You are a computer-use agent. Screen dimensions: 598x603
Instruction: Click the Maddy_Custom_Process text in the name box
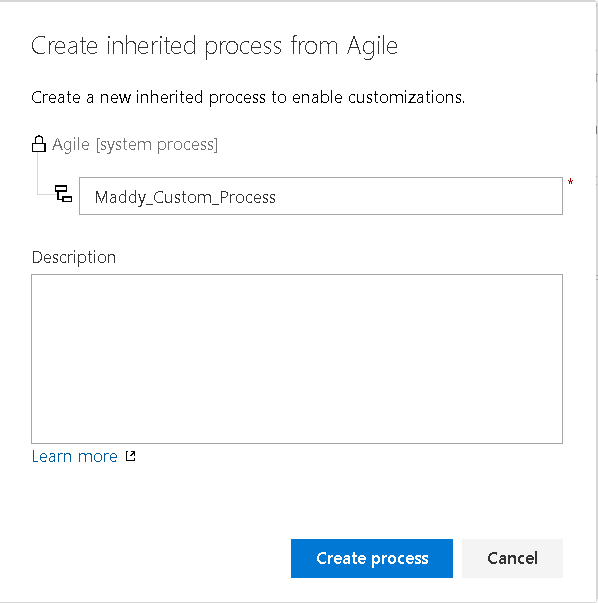(185, 197)
